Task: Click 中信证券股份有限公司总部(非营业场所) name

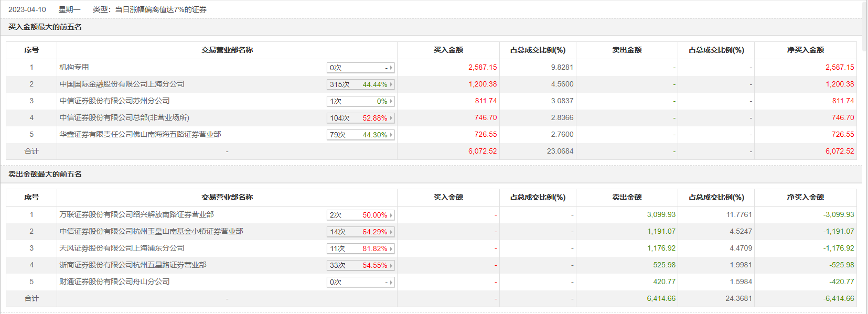Action: [124, 117]
